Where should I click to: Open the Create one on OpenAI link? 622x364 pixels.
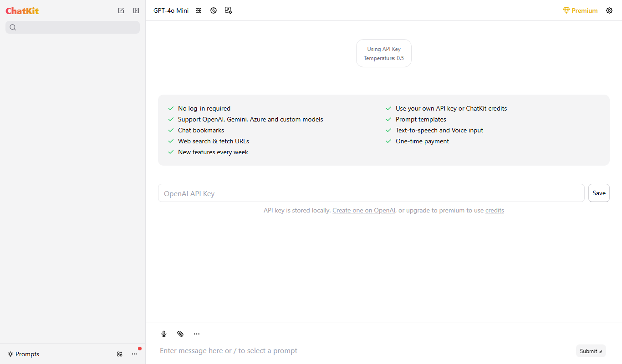[x=364, y=210]
